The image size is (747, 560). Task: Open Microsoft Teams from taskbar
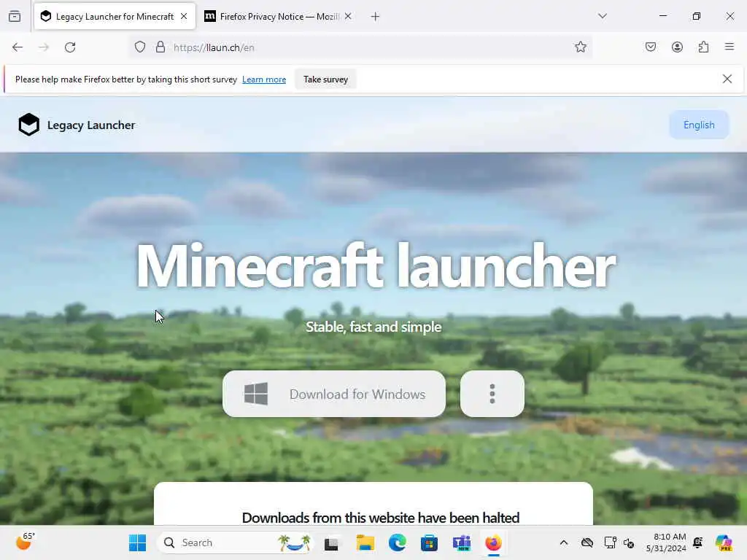[x=461, y=542]
